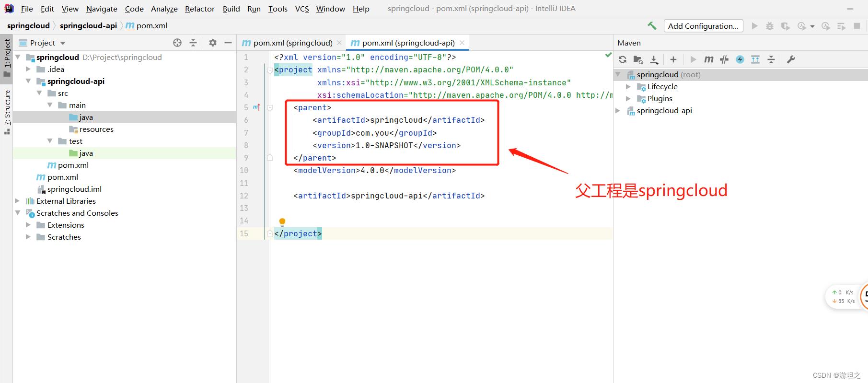Collapse the springcloud-api module
Screen dimensions: 868x383
tap(28, 81)
